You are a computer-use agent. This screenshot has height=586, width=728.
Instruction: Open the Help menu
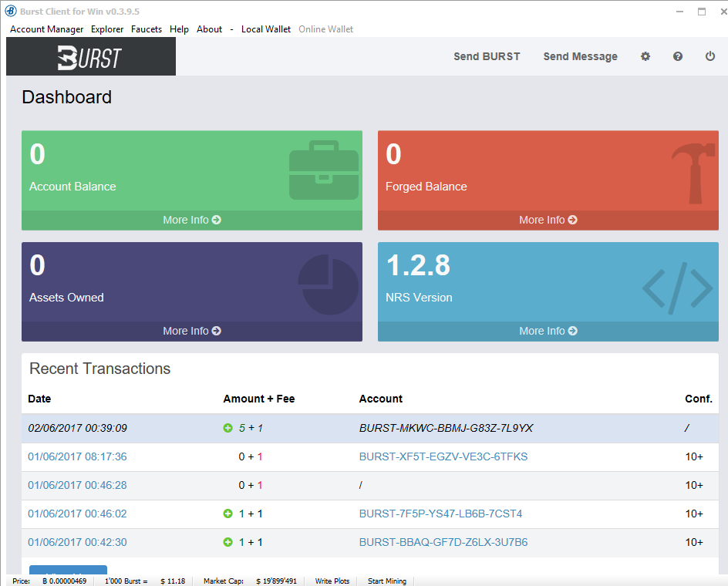tap(179, 29)
